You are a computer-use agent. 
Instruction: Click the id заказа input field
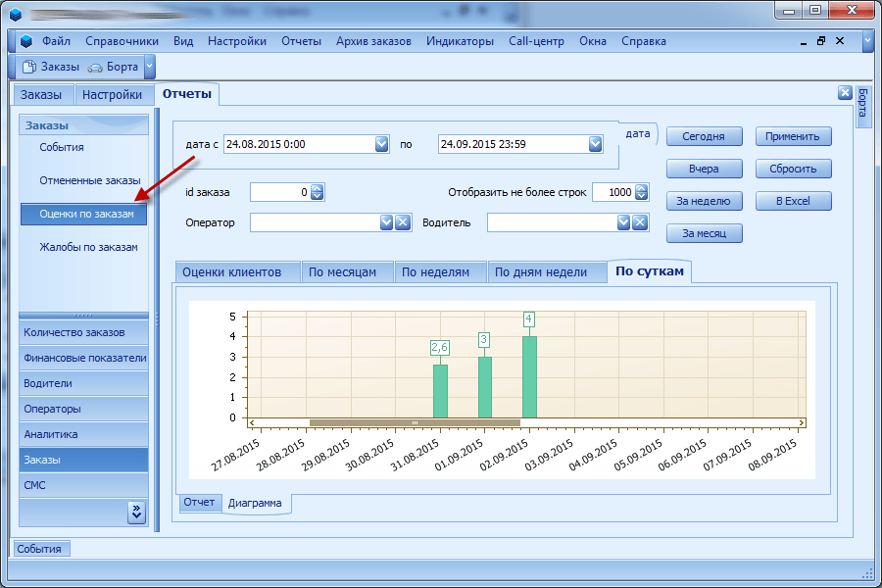[x=280, y=192]
